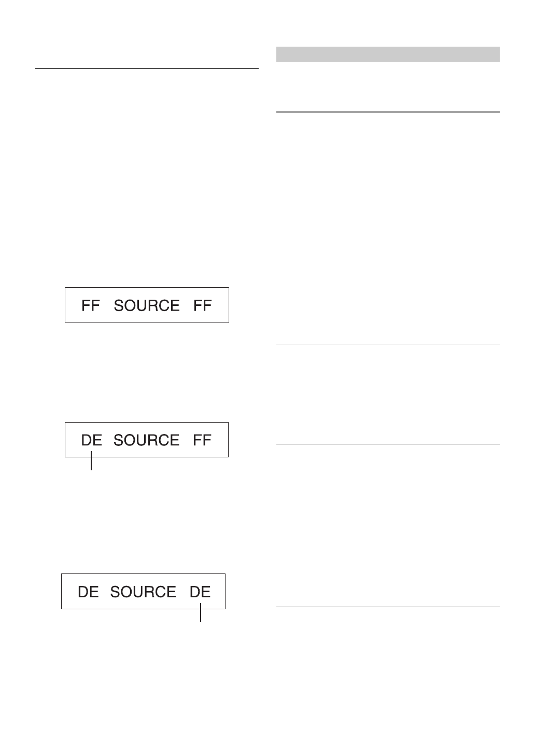The height and width of the screenshot is (756, 535).
Task: Click the gap between SOURCE and right FF in the FF SOURCE FF box
Action: [186, 305]
